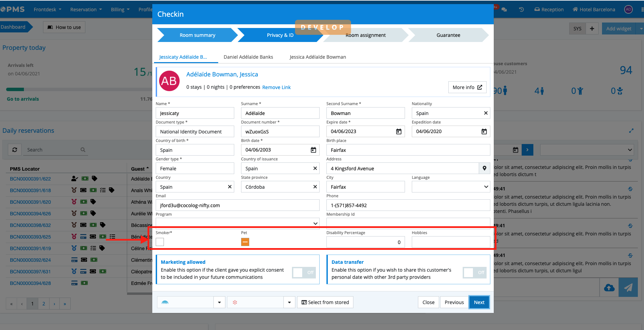The image size is (644, 330).
Task: Switch to Daniel Adélaïde Banks tab
Action: [x=248, y=57]
